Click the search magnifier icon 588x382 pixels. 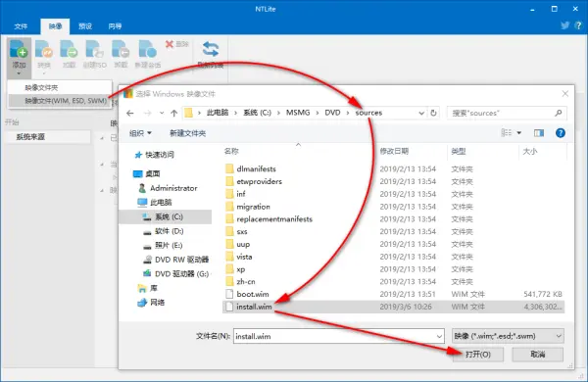[559, 113]
